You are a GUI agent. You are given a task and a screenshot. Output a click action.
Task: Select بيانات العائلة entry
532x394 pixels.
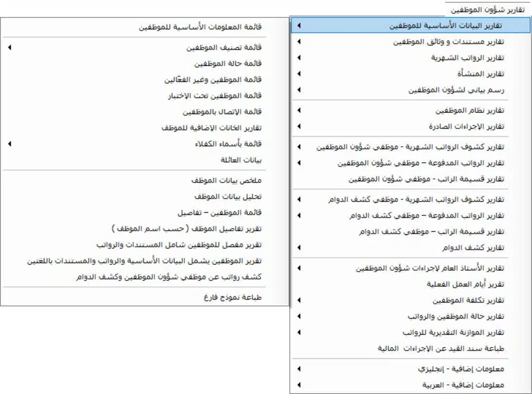[x=241, y=160]
